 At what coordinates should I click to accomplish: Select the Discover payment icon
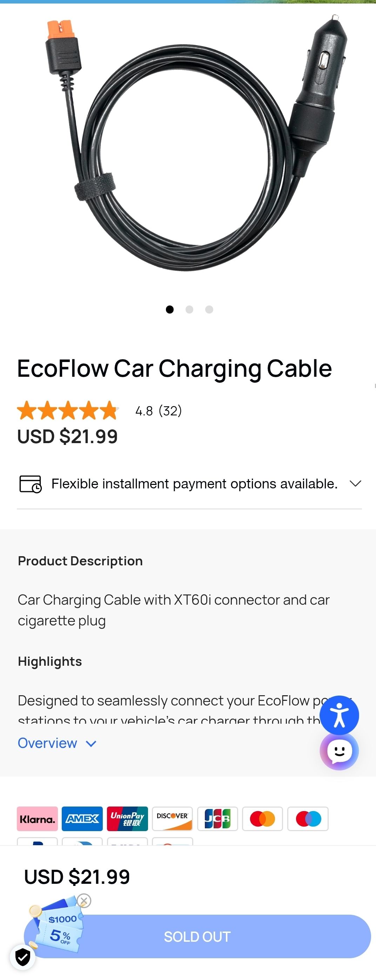173,819
